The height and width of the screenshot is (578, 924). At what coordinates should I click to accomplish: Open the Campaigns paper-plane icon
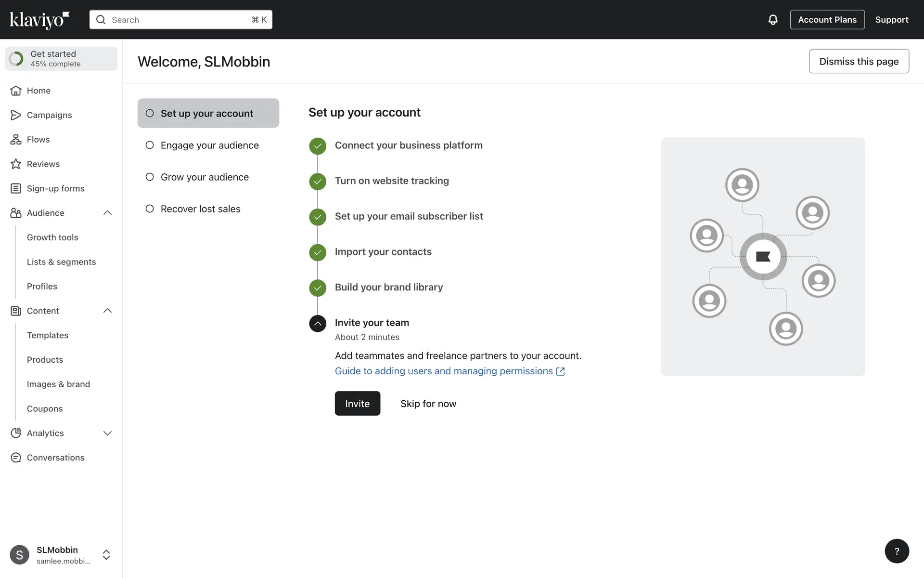[x=16, y=115]
